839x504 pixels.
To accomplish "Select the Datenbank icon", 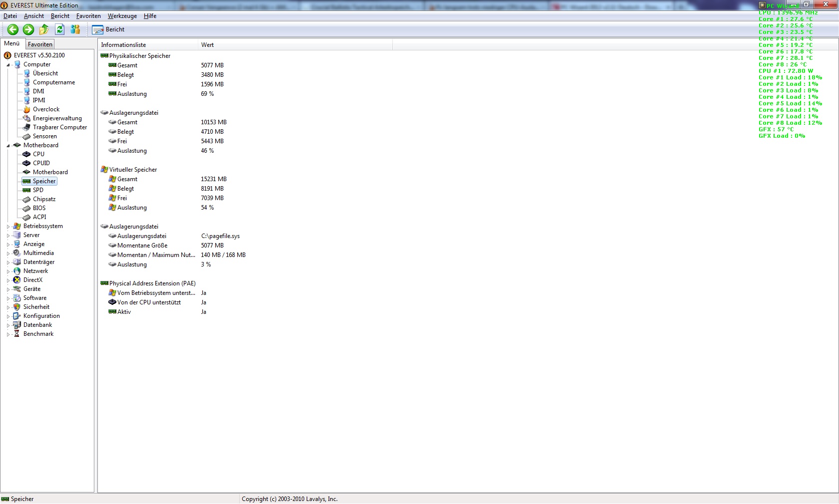I will click(x=17, y=325).
